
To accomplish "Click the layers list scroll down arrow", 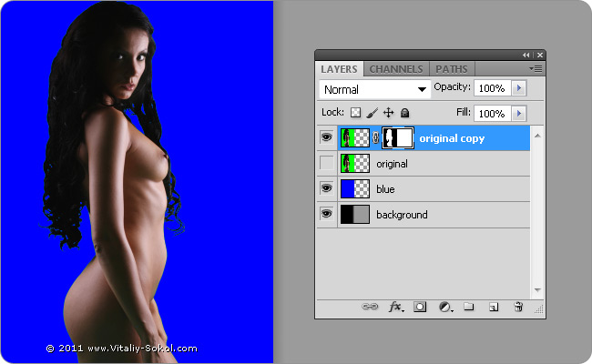I will click(x=537, y=290).
